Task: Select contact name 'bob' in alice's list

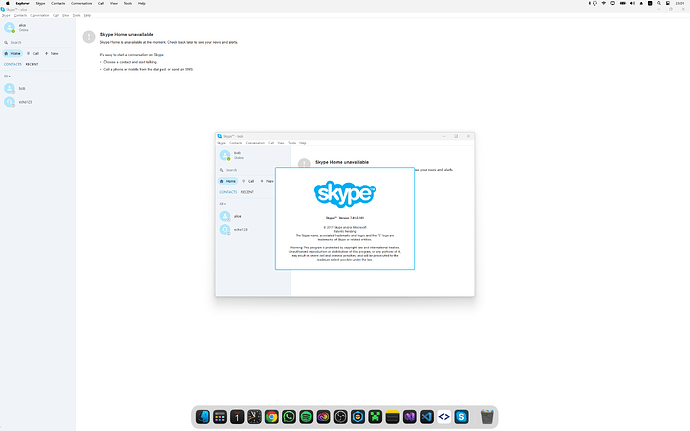Action: pos(22,88)
